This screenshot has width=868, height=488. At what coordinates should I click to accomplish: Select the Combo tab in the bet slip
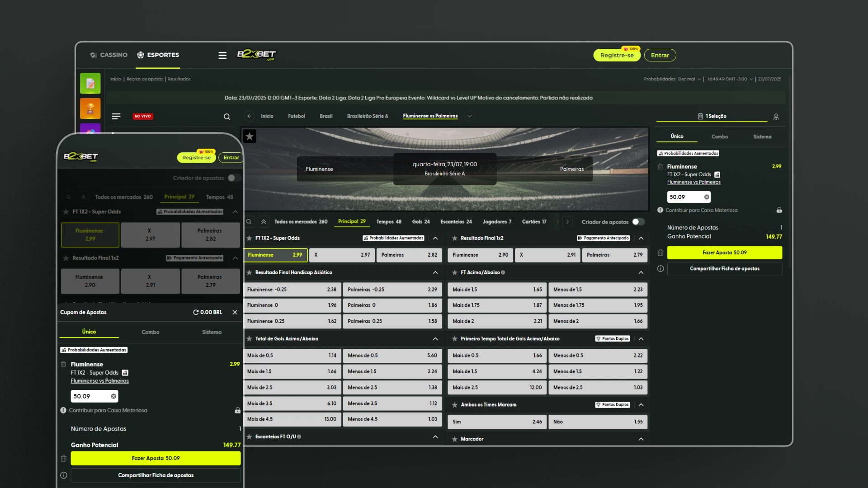click(719, 136)
